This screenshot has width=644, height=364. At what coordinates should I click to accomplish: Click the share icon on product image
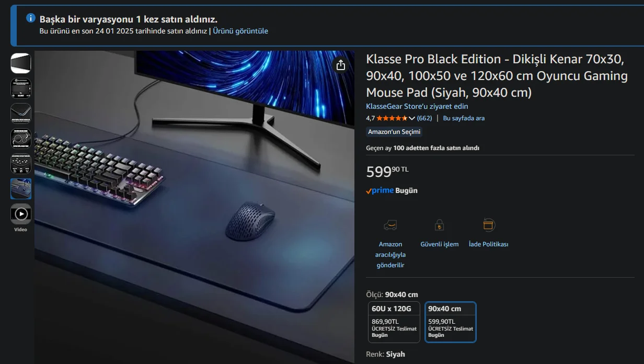341,65
